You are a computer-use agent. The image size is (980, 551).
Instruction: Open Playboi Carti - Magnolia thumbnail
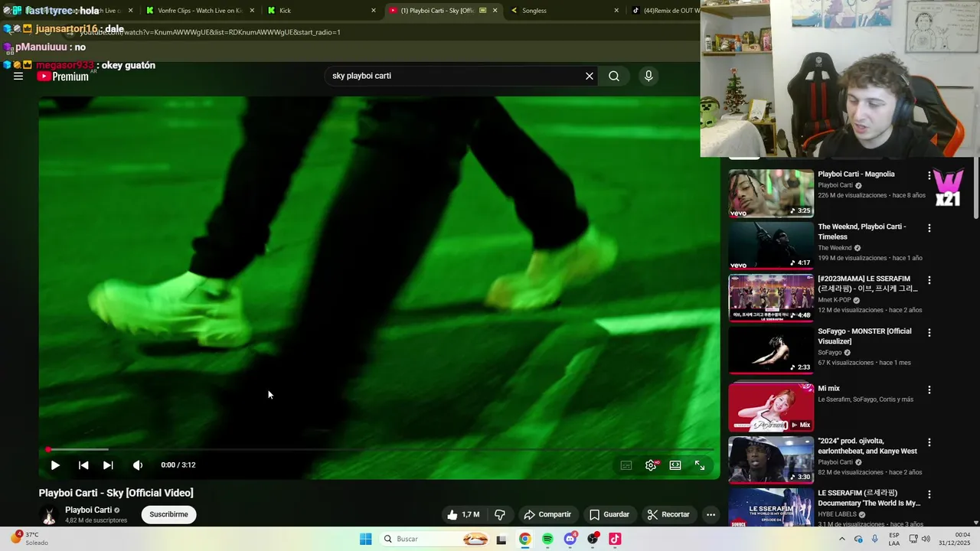point(771,194)
